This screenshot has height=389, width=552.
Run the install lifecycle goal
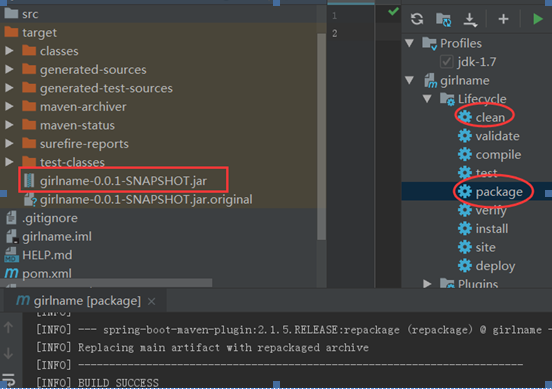click(x=491, y=229)
